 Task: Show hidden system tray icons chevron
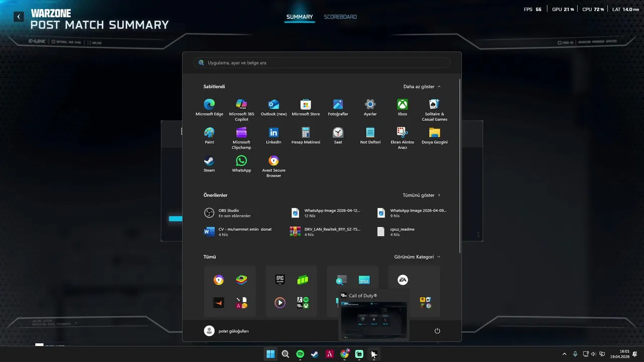pyautogui.click(x=564, y=354)
